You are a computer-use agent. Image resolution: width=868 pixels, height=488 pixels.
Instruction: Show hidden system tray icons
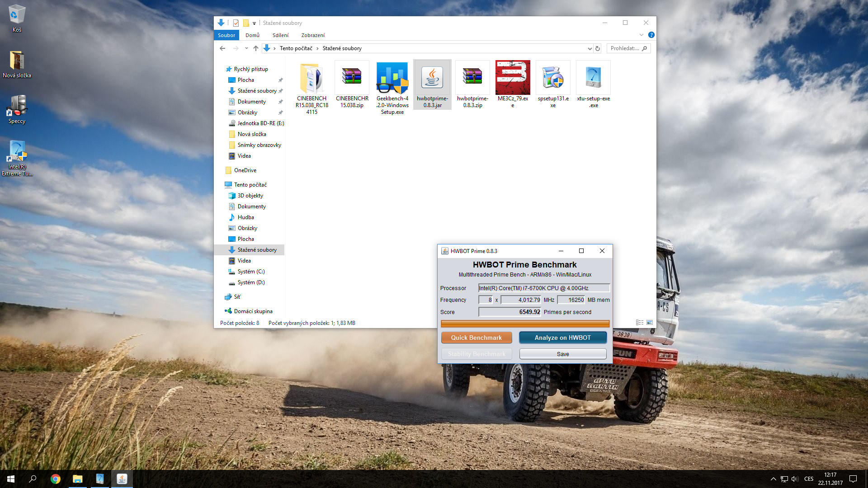tap(773, 479)
